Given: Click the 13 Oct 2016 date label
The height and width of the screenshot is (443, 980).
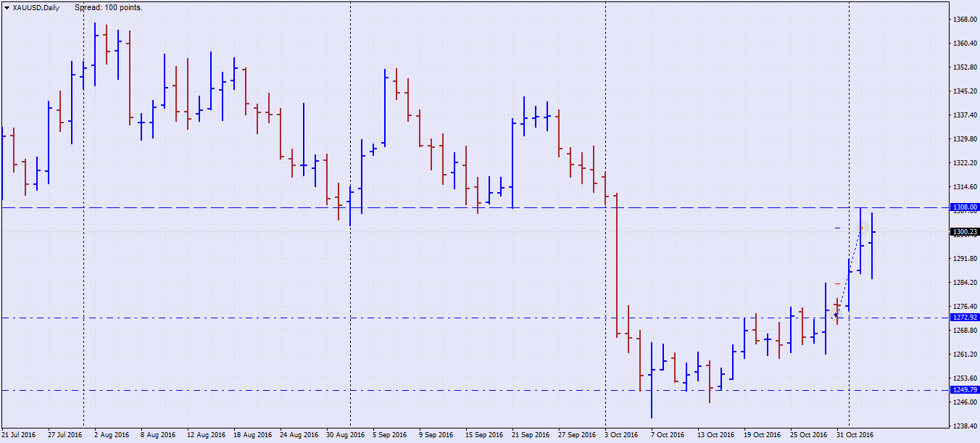Looking at the screenshot, I should (715, 435).
